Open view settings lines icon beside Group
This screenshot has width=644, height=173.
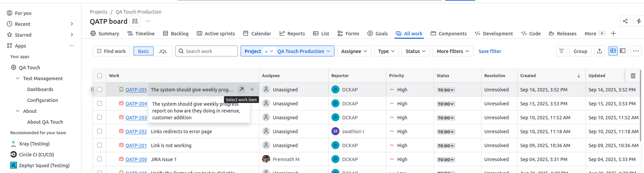[561, 51]
